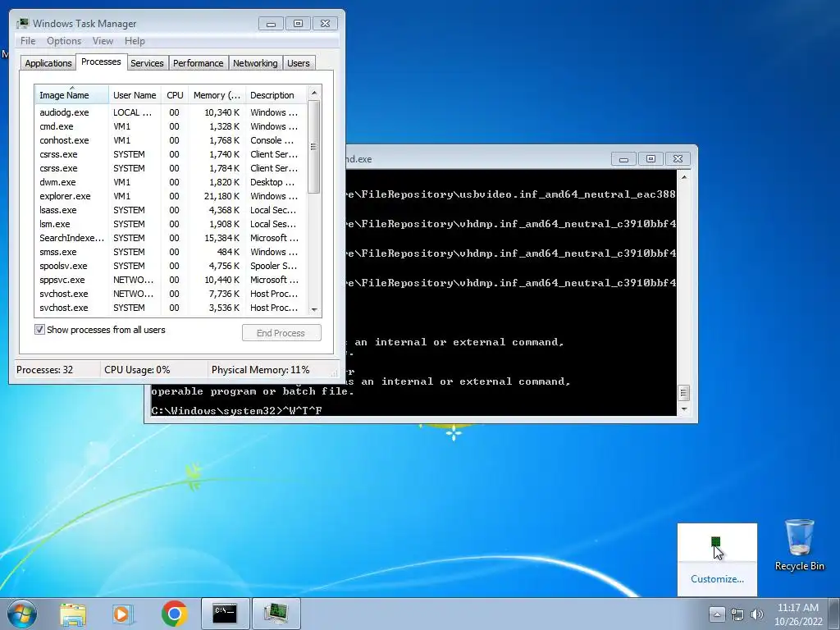Click Command Prompt scroll up arrow
The width and height of the screenshot is (840, 630).
click(x=683, y=177)
